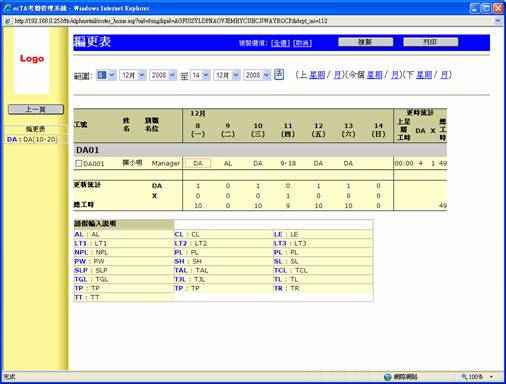Click the Internet zone globe icon in status bar
506x384 pixels.
pos(387,377)
